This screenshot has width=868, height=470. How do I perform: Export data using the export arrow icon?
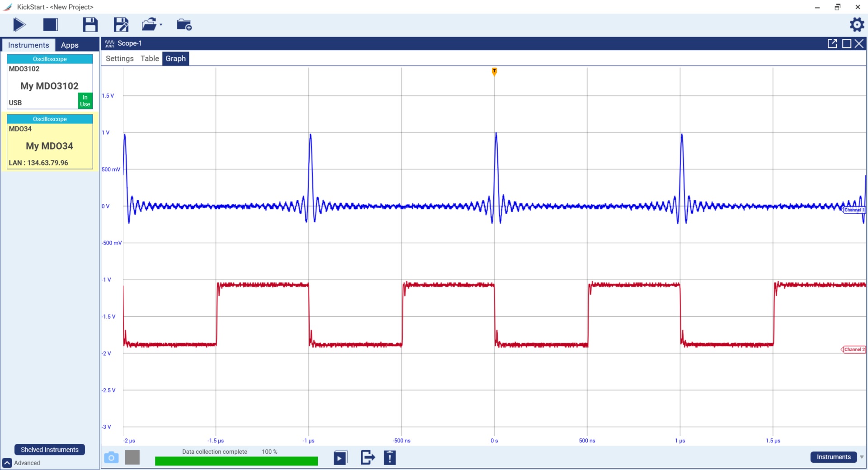click(367, 457)
